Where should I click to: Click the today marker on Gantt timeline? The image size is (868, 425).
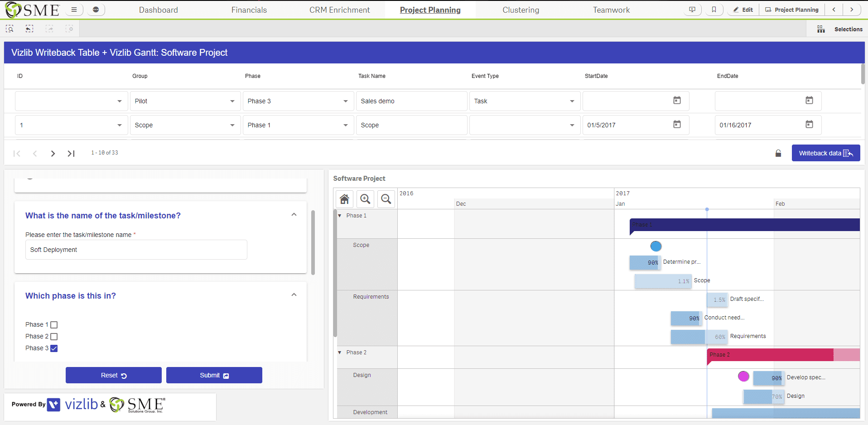707,209
